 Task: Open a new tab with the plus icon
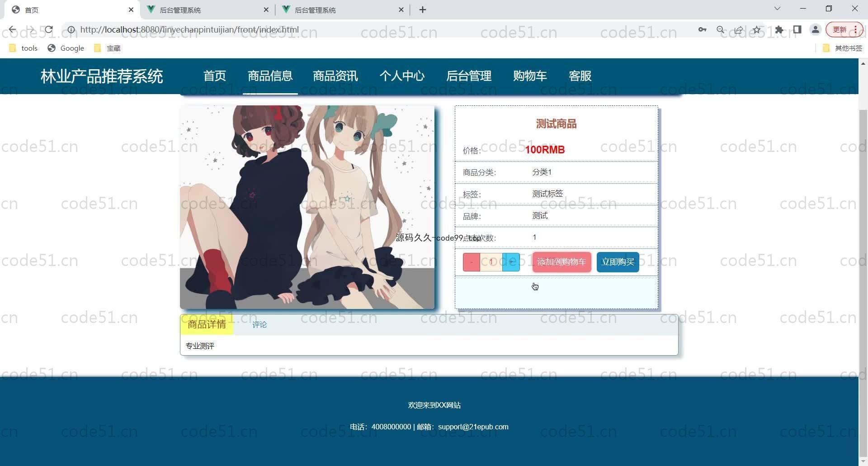(423, 10)
